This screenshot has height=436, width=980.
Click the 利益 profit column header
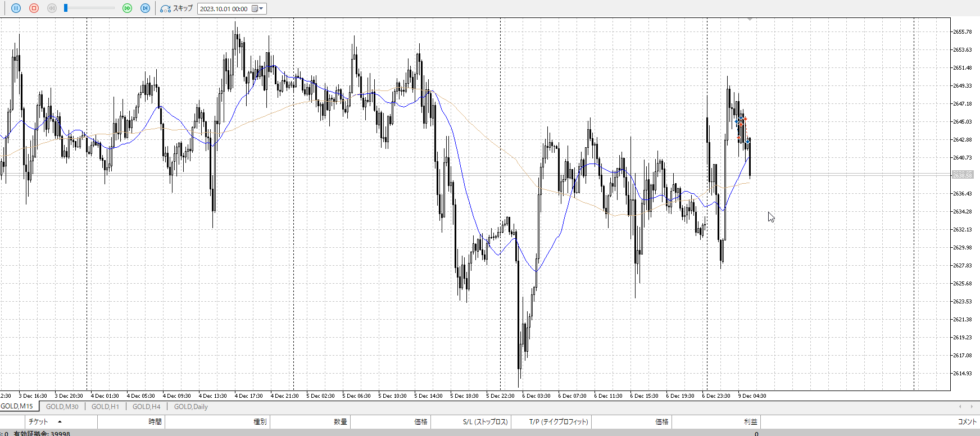(x=750, y=421)
